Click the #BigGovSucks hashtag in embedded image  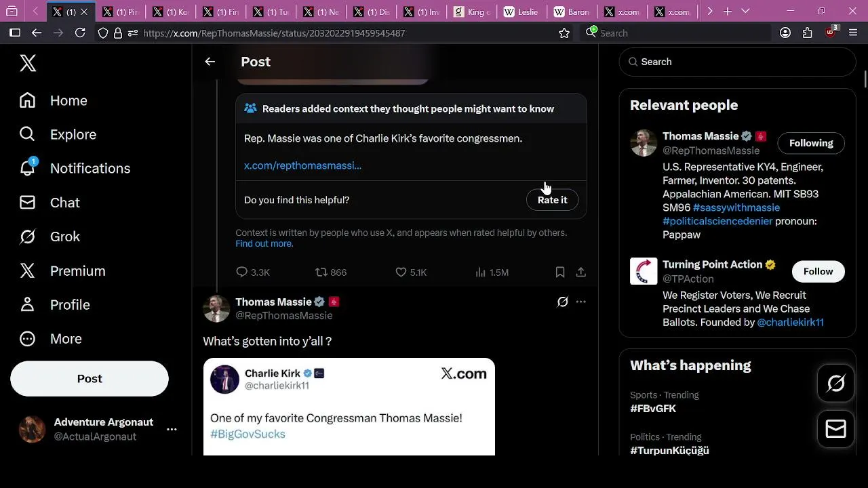click(248, 434)
